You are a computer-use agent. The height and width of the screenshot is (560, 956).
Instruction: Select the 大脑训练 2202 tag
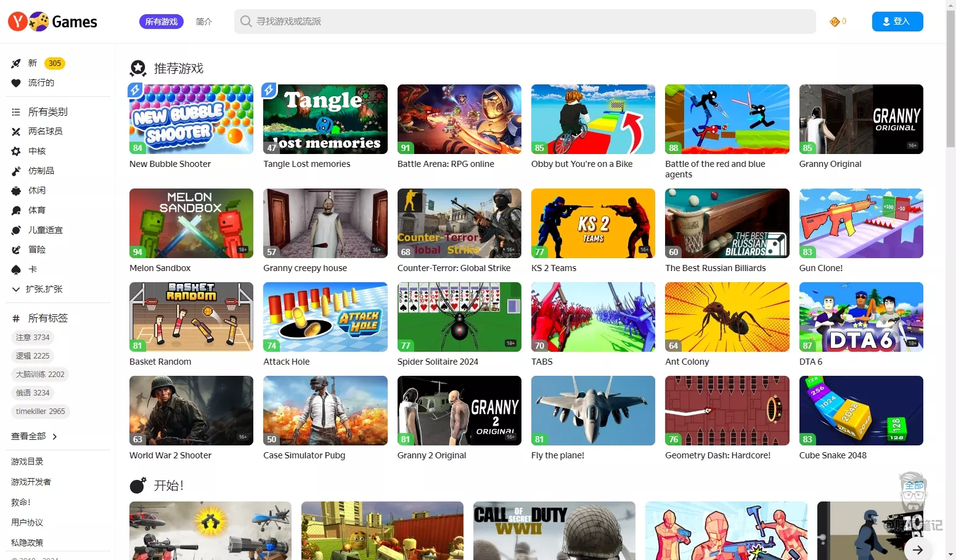pyautogui.click(x=40, y=375)
